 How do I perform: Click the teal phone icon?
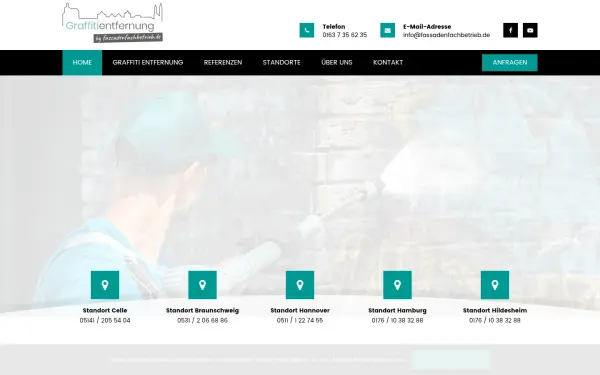click(307, 30)
